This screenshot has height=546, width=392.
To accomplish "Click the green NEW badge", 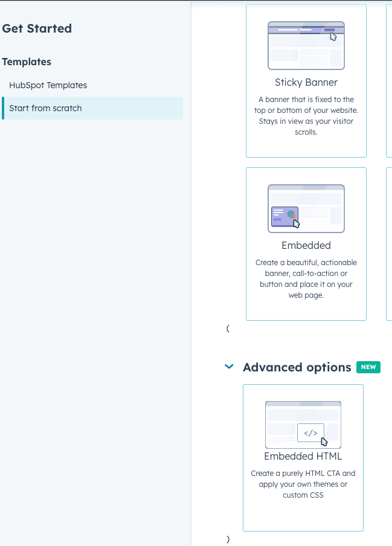I will click(x=368, y=367).
